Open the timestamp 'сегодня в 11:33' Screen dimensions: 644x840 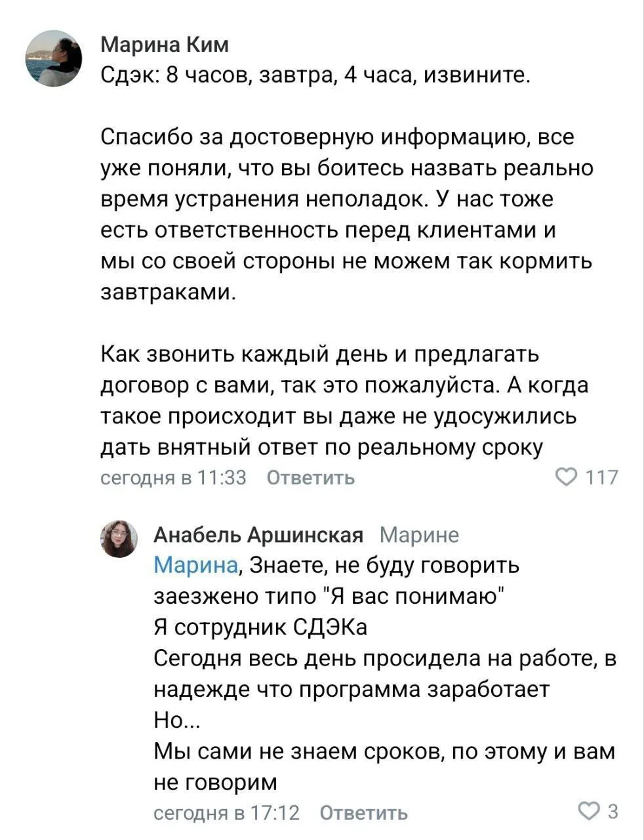click(173, 478)
